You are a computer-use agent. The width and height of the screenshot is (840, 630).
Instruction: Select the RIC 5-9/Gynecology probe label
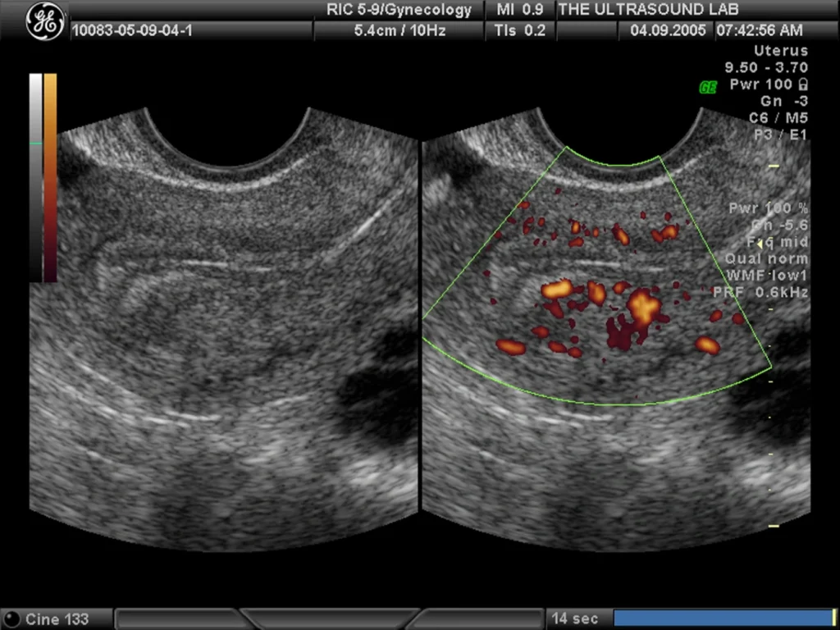pos(399,10)
